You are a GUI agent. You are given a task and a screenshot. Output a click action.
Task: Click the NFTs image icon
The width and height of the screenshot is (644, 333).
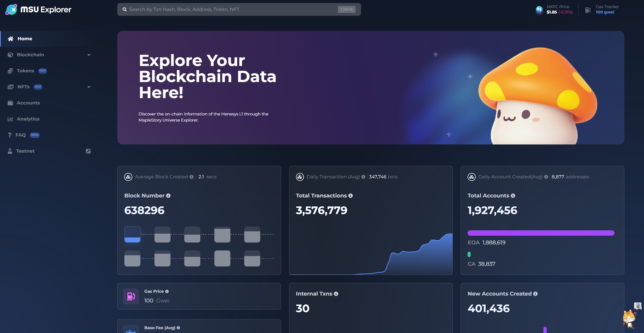10,87
